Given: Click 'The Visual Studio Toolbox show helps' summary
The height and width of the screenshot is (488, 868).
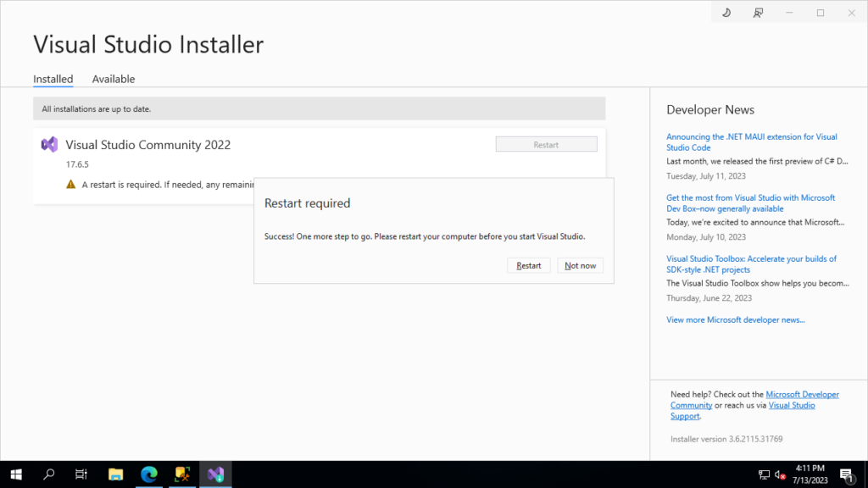Looking at the screenshot, I should pyautogui.click(x=758, y=283).
